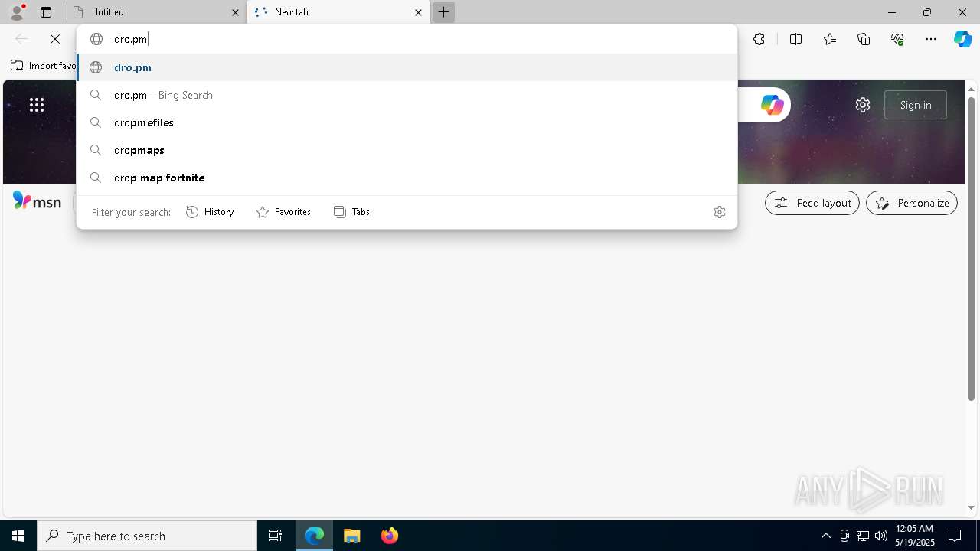Viewport: 980px width, 551px height.
Task: Switch to the New tab tab
Action: [338, 12]
